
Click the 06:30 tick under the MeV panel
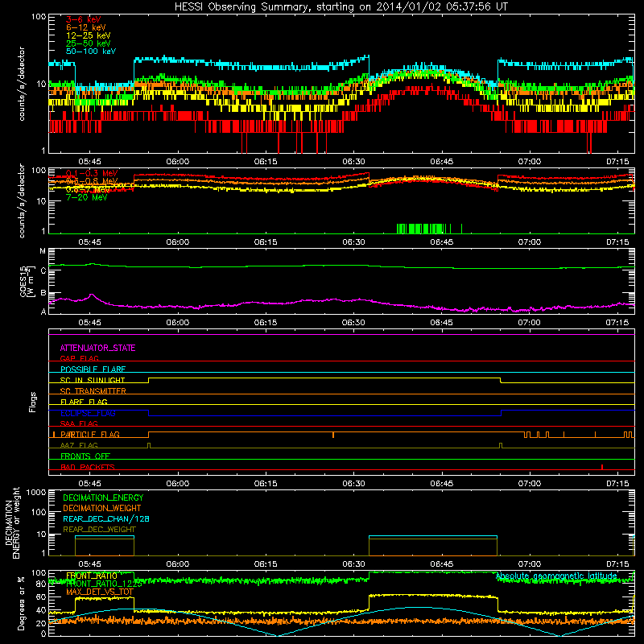[353, 242]
